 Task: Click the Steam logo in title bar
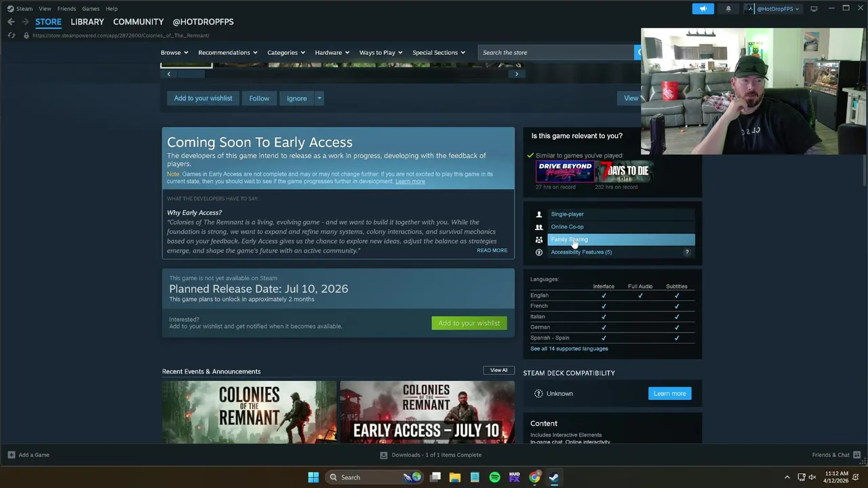pyautogui.click(x=10, y=9)
